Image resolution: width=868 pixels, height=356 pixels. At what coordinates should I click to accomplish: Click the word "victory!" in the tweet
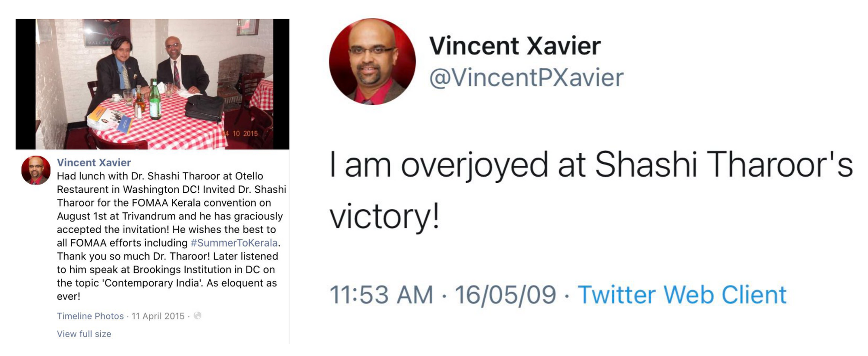pyautogui.click(x=385, y=216)
